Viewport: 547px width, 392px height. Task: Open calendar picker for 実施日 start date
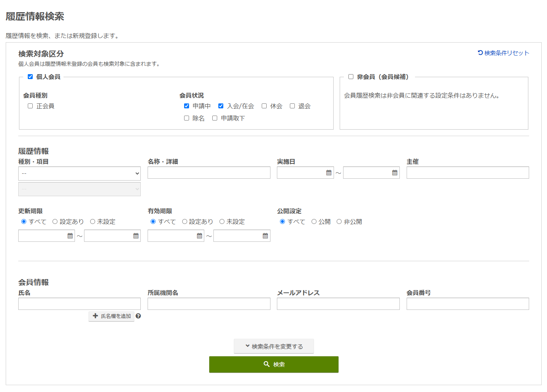pos(329,172)
